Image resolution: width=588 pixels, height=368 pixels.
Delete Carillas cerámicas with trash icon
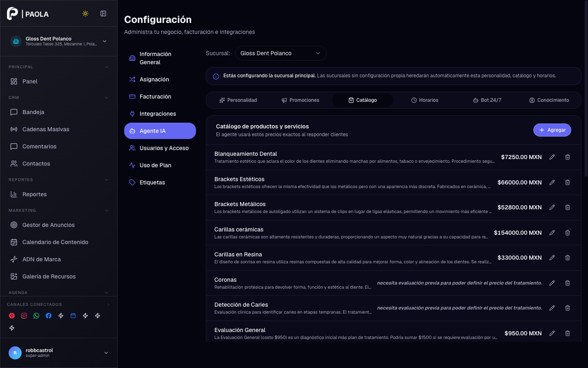[x=568, y=233]
